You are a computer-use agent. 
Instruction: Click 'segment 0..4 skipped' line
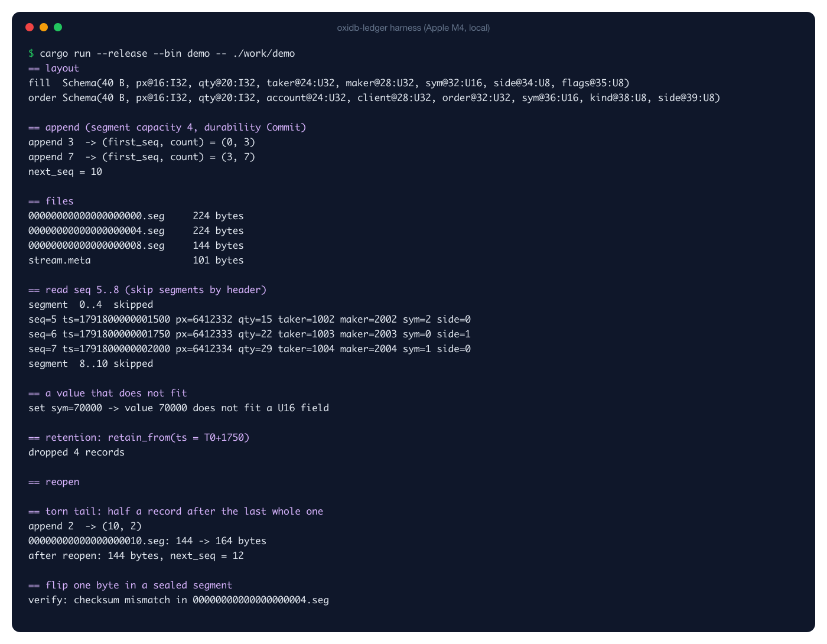[x=90, y=305]
